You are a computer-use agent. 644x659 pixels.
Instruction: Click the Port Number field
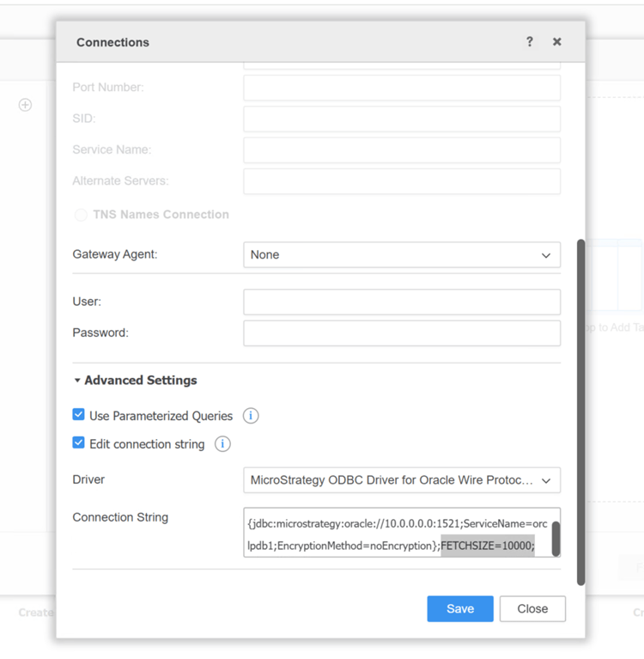tap(402, 88)
